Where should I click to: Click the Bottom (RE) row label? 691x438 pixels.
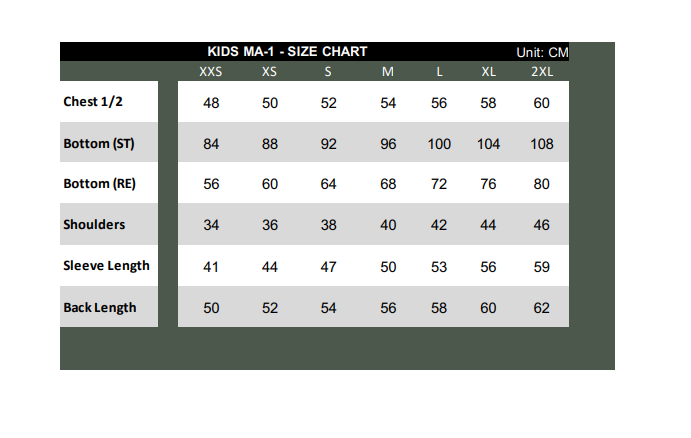click(x=98, y=184)
